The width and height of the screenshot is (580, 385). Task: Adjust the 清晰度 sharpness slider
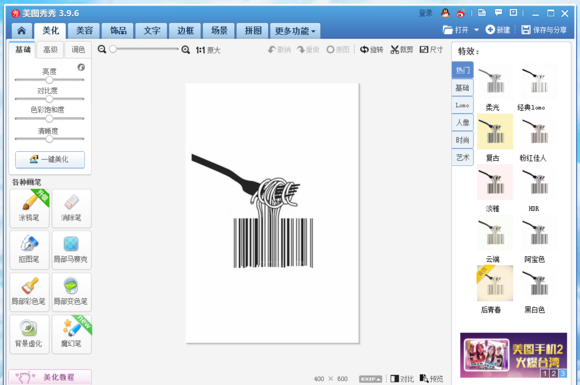49,139
